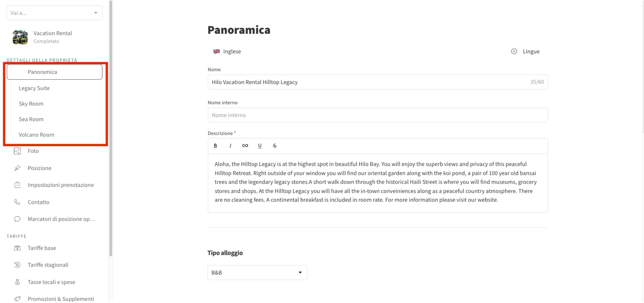Screen dimensions: 644x303
Task: Click the Vacation Rental property thumbnail
Action: [20, 37]
